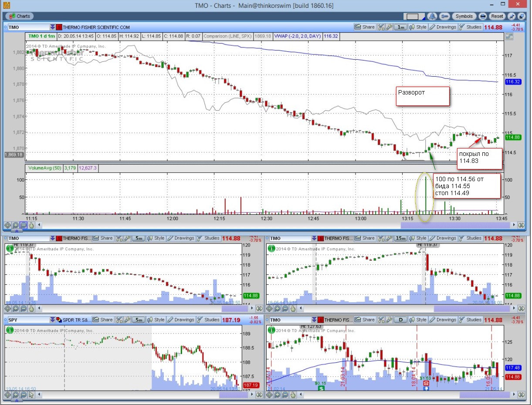The height and width of the screenshot is (405, 532).
Task: Open the 1m timeframe selector
Action: [400, 27]
